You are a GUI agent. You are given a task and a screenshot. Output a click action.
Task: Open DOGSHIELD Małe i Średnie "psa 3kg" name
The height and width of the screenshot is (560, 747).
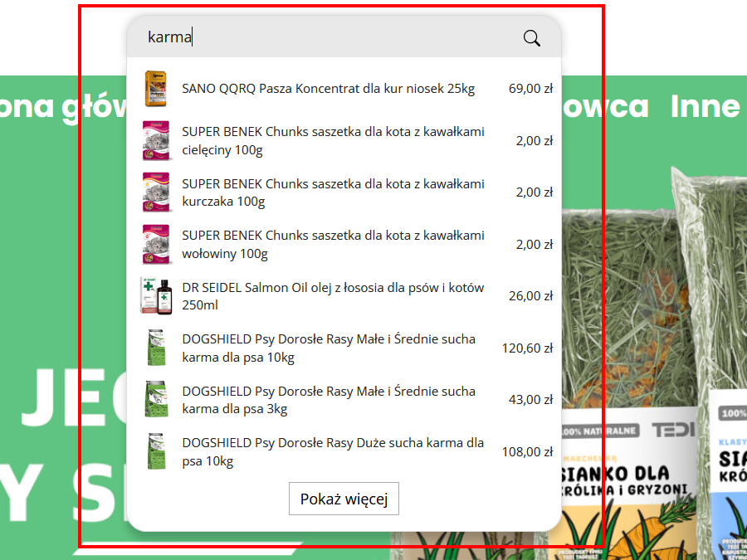329,400
